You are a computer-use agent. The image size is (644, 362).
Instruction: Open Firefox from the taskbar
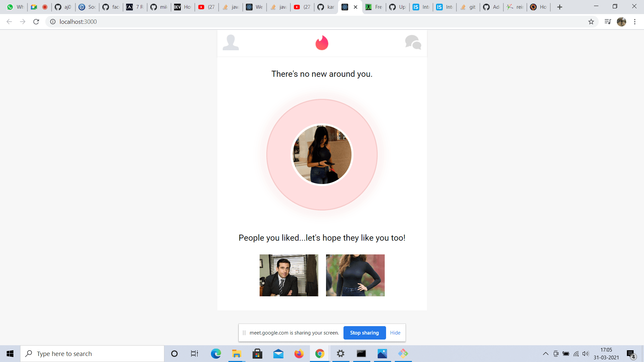click(x=299, y=354)
